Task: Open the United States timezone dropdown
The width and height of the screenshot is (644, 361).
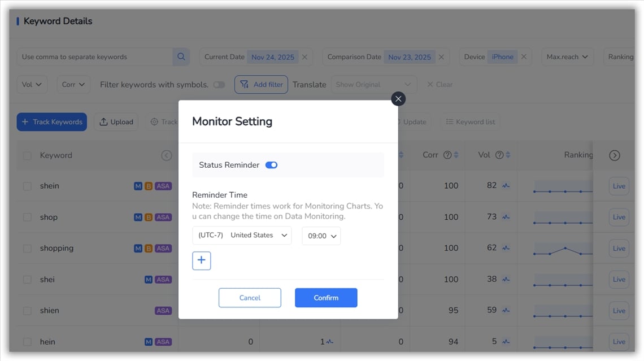Action: pos(242,236)
